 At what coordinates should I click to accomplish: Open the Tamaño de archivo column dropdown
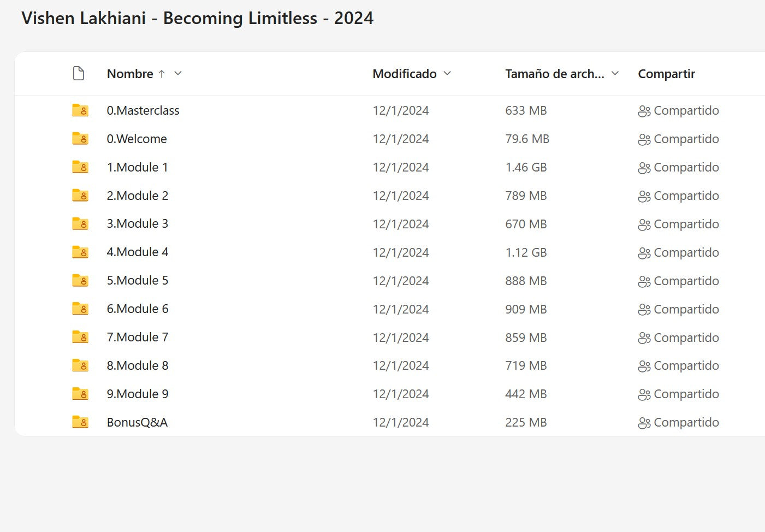(615, 74)
